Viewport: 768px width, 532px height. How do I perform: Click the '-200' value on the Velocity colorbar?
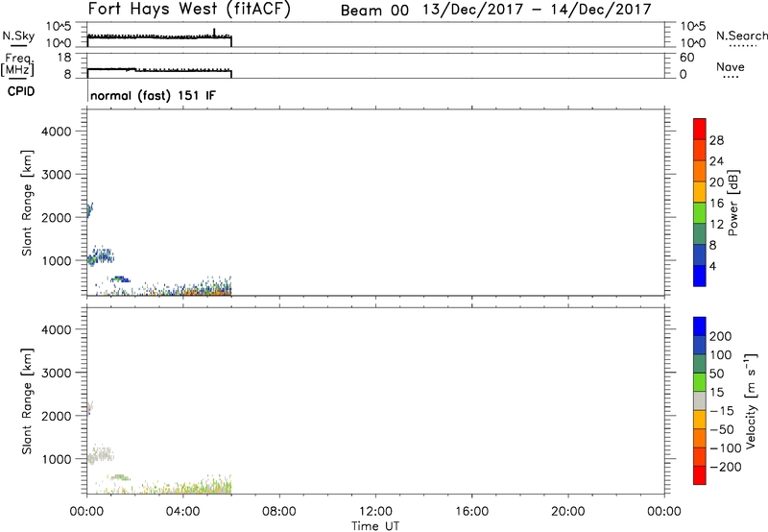tap(726, 467)
